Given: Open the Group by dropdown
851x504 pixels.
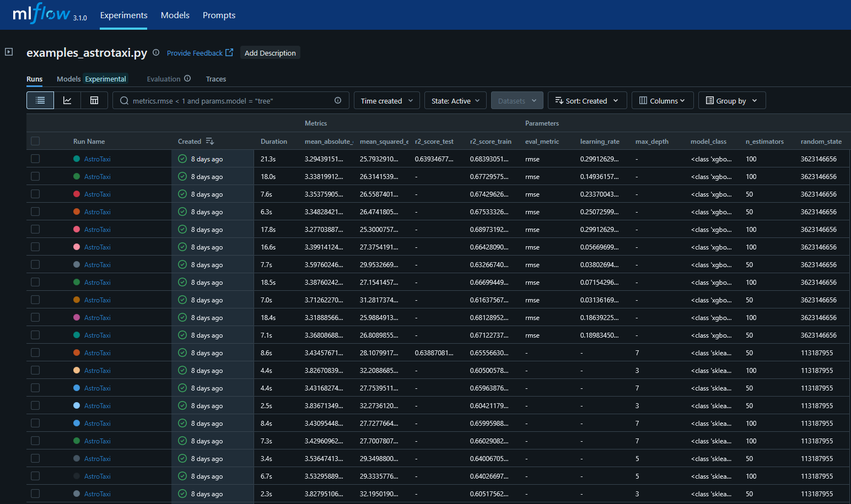Looking at the screenshot, I should pos(731,101).
